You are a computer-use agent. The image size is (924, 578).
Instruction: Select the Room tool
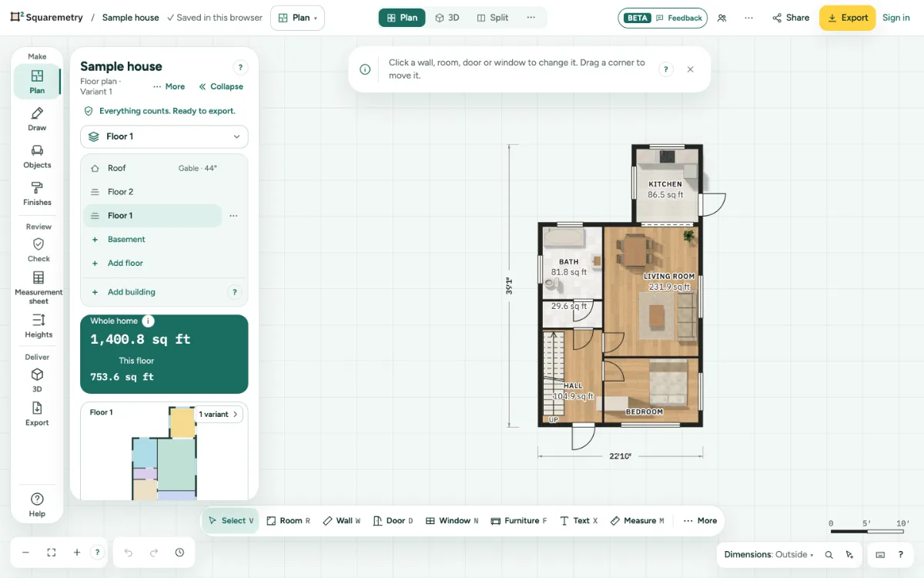tap(288, 521)
